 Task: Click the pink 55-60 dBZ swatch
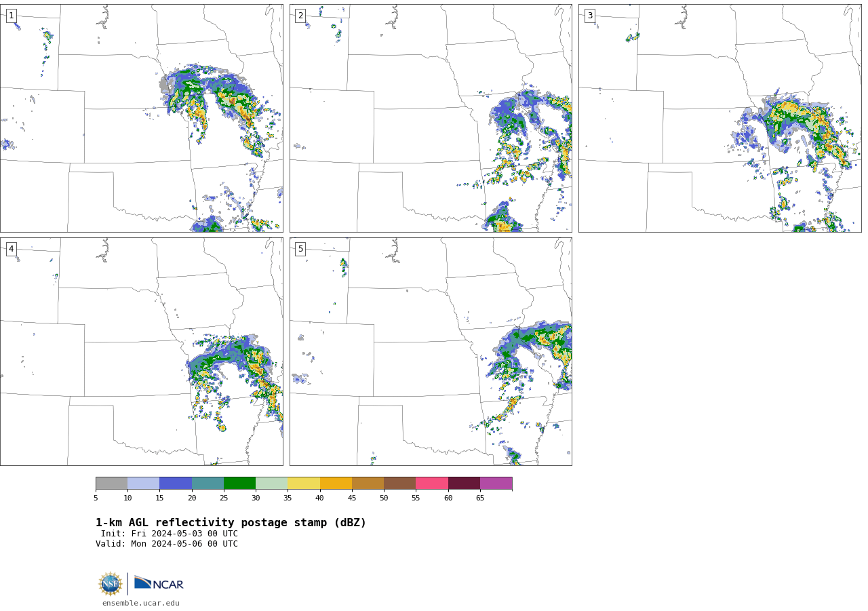432,483
